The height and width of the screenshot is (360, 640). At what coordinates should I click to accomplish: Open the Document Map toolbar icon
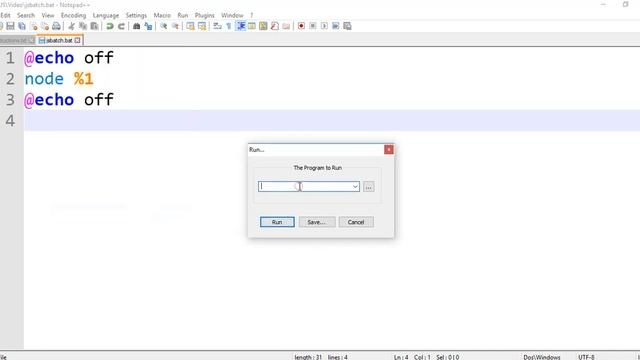click(x=263, y=26)
